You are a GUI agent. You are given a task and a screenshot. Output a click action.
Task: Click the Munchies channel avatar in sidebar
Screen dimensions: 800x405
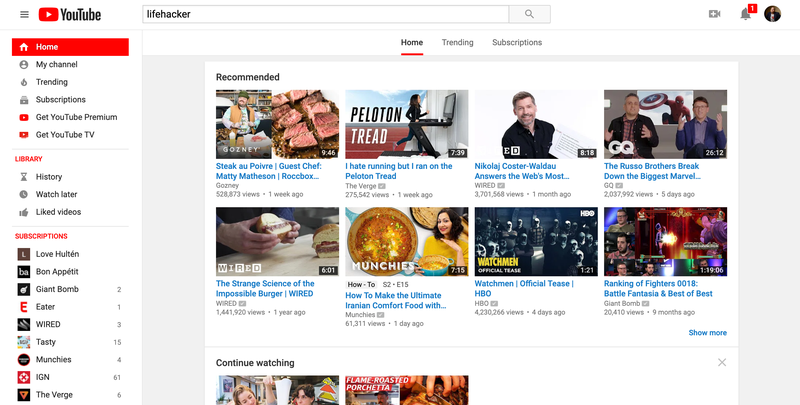point(23,360)
